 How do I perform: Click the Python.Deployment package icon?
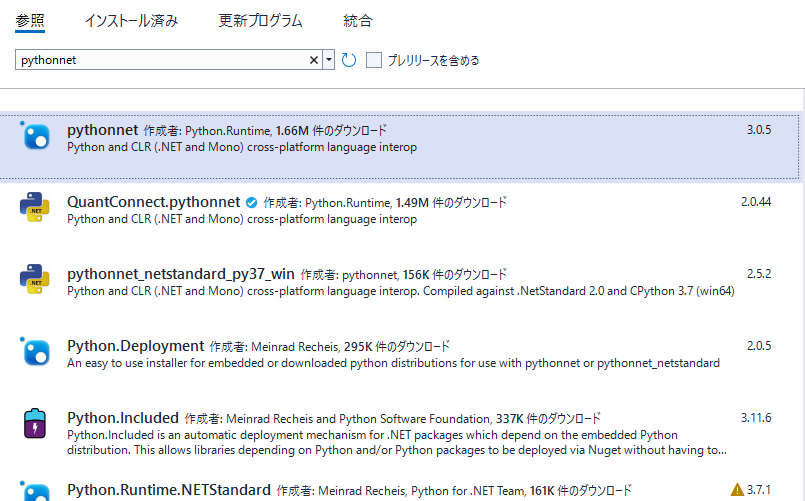[35, 352]
